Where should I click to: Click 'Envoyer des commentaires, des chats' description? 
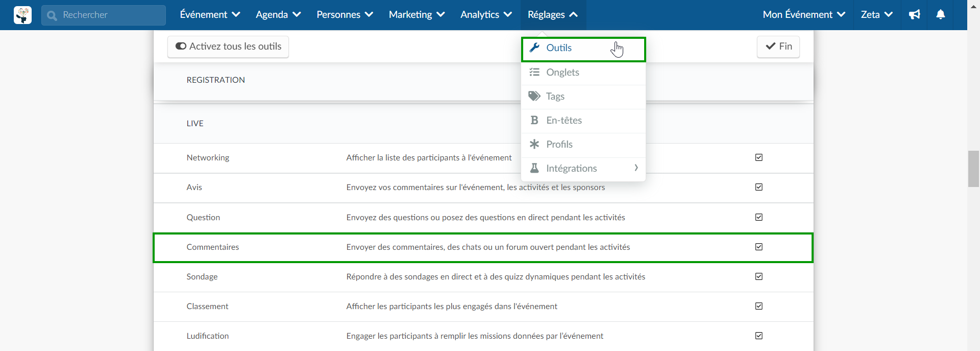[x=488, y=247]
